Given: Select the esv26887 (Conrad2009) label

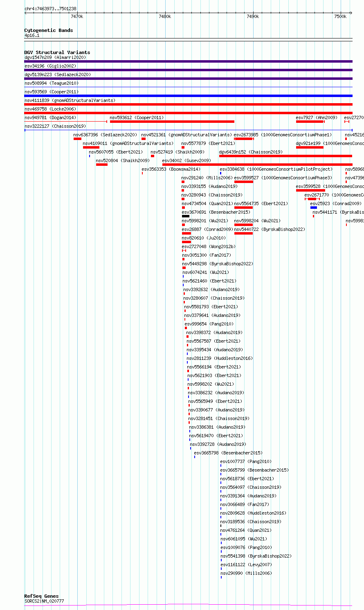Looking at the screenshot, I should point(207,229).
